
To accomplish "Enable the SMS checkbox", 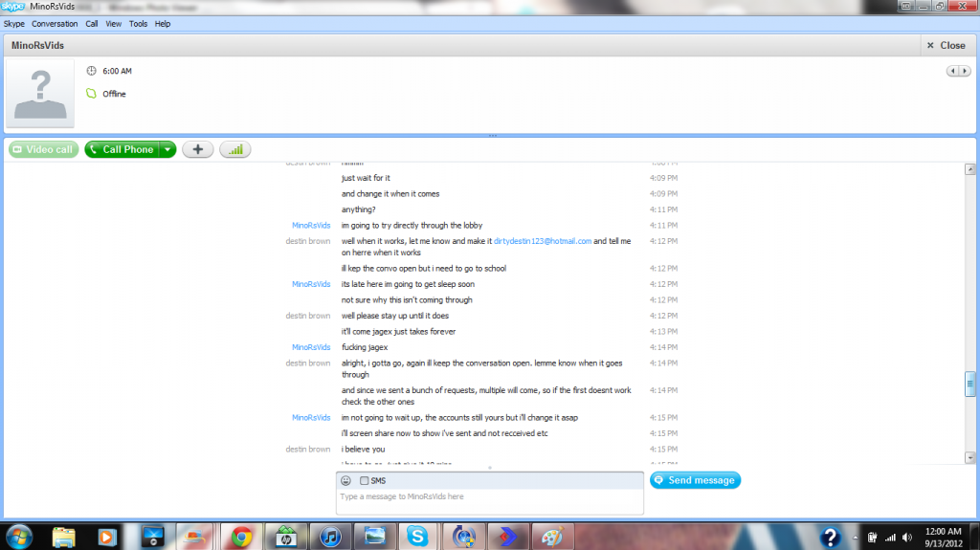I will click(x=365, y=480).
